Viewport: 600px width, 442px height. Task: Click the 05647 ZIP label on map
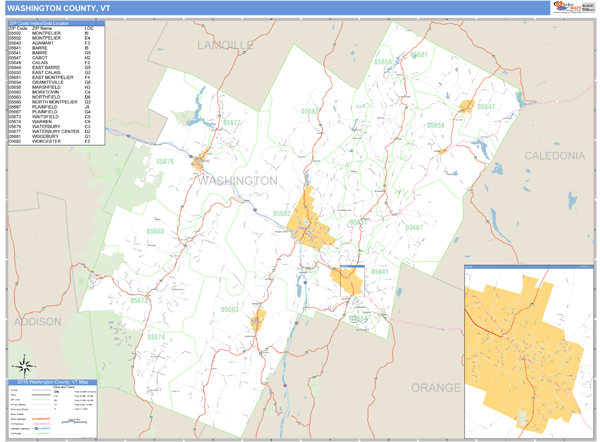(x=486, y=107)
